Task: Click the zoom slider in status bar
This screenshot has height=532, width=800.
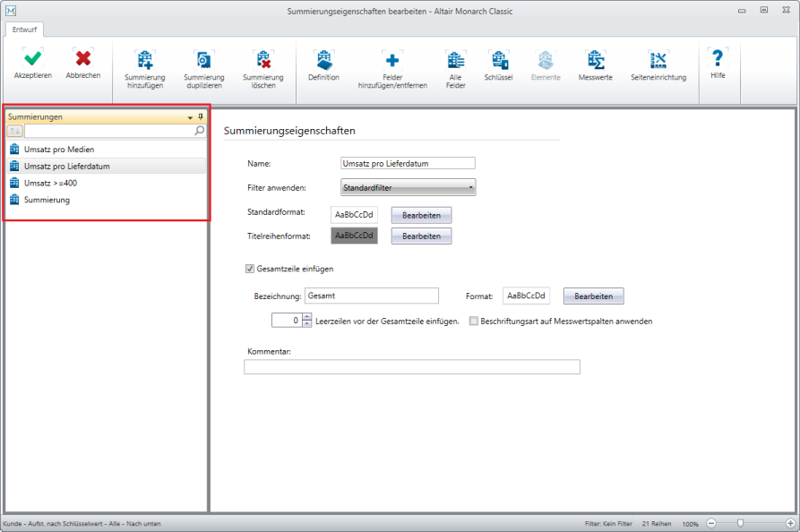Action: point(740,523)
